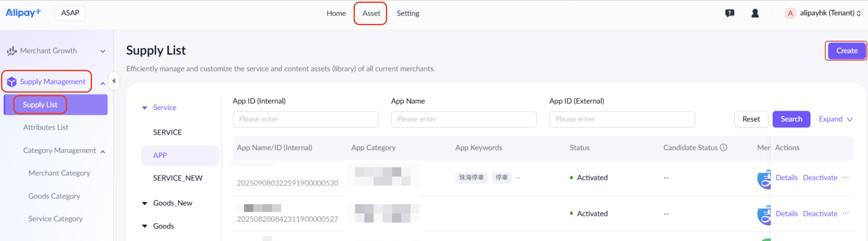
Task: Select the Merchant Growth chart icon
Action: pos(11,50)
